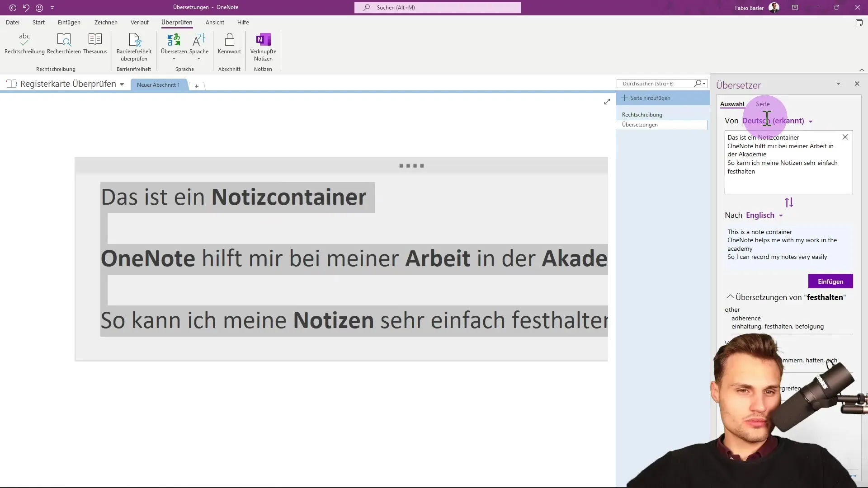Close the Übersetzer pane
The height and width of the screenshot is (488, 868).
click(x=857, y=84)
